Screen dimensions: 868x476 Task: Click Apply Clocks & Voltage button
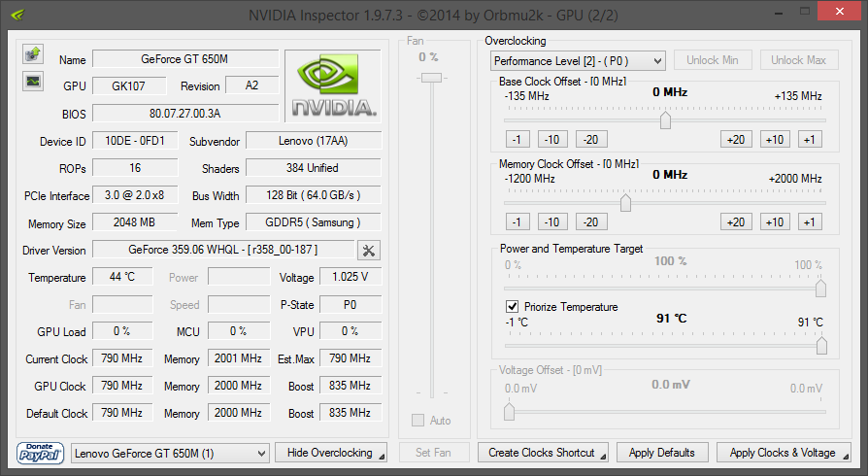point(784,453)
